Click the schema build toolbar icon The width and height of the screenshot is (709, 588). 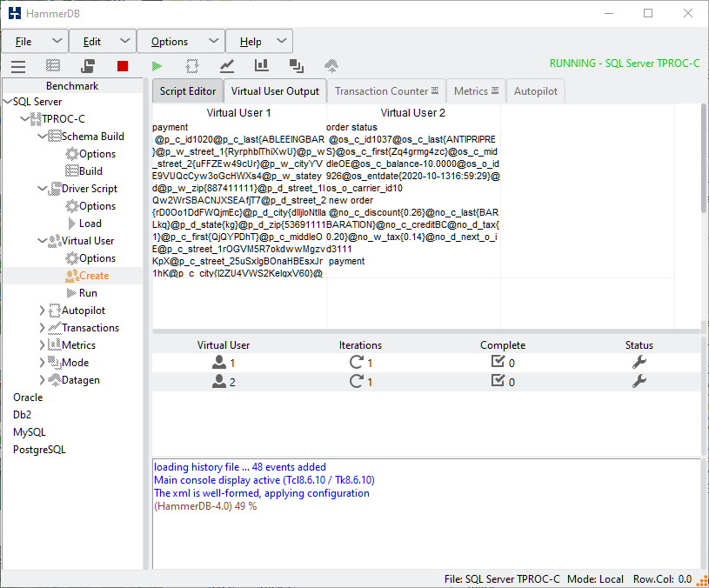click(x=53, y=66)
